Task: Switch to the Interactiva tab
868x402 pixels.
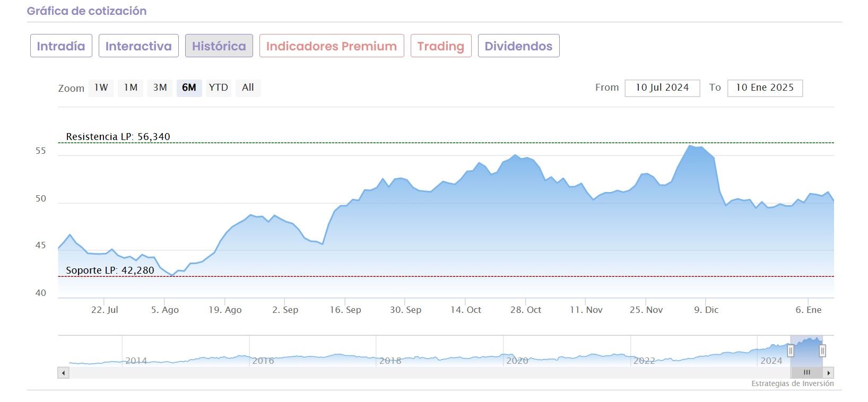Action: coord(138,46)
